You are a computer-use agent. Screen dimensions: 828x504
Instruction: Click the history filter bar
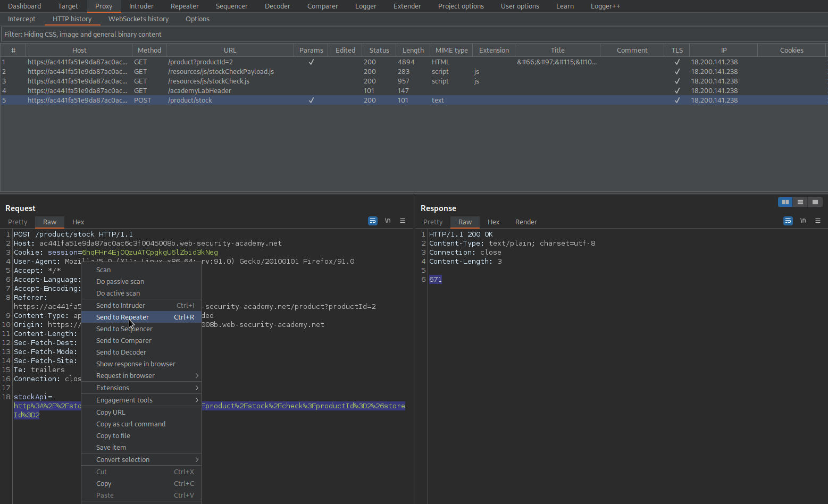click(x=414, y=34)
